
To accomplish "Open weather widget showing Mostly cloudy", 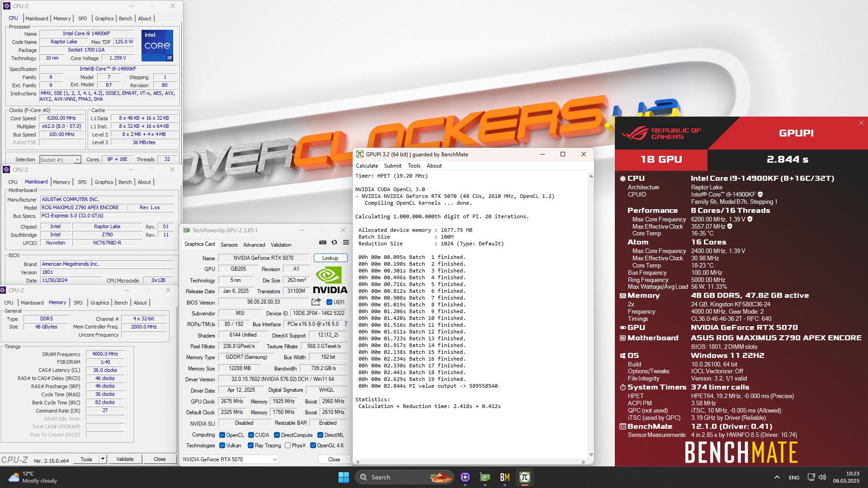I will 33,477.
